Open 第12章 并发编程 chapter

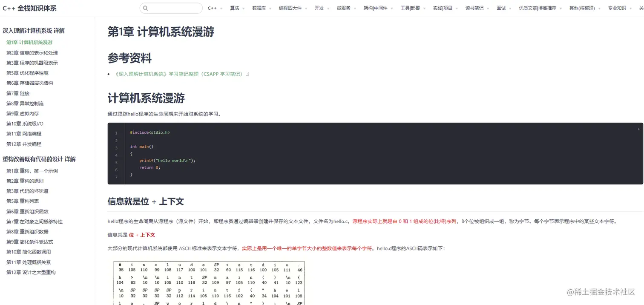coord(25,144)
